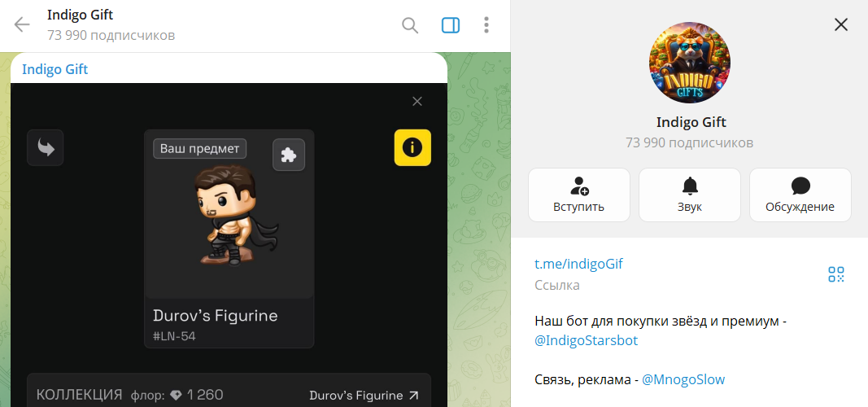The width and height of the screenshot is (868, 407).
Task: Open search in the Indigo Gift channel
Action: 410,25
